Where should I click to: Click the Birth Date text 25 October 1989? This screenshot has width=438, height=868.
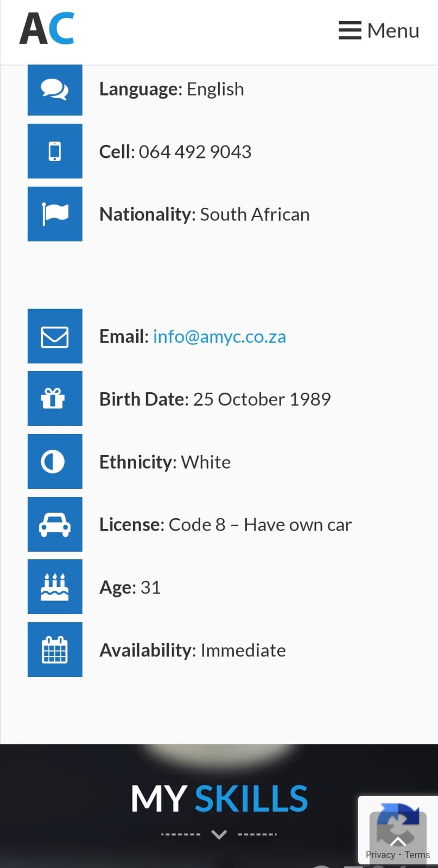262,399
